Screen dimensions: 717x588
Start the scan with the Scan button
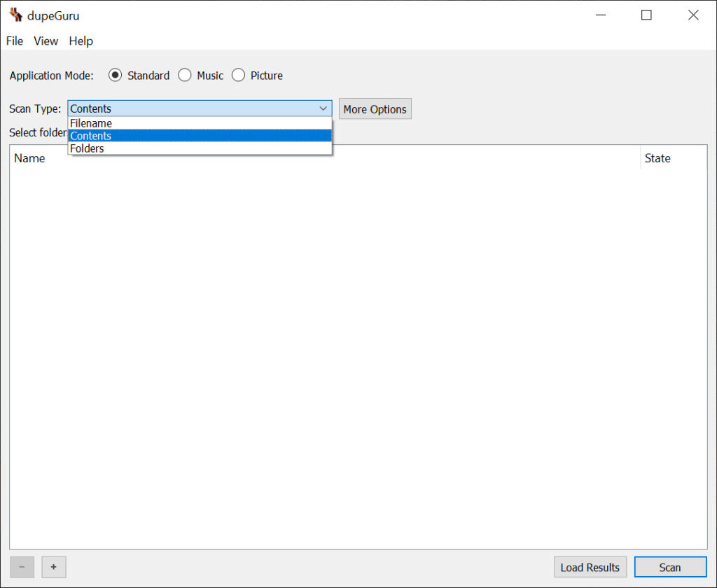tap(670, 568)
